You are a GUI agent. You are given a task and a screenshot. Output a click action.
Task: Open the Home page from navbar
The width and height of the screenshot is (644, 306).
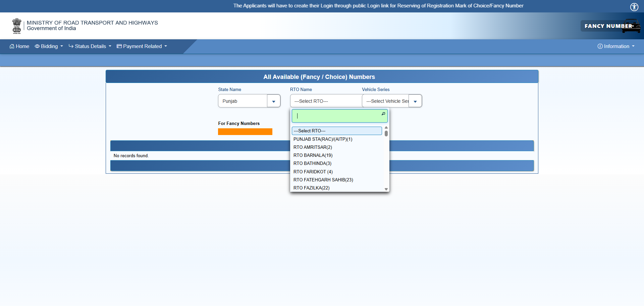[19, 46]
